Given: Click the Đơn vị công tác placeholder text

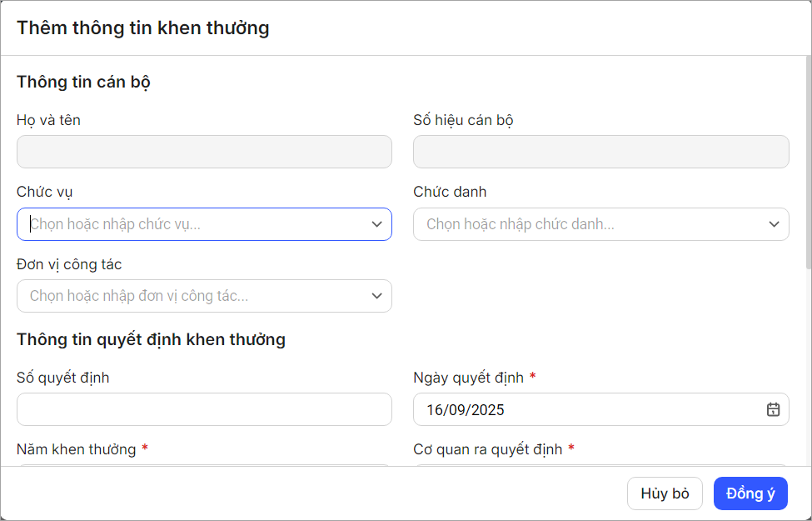Looking at the screenshot, I should pos(139,296).
